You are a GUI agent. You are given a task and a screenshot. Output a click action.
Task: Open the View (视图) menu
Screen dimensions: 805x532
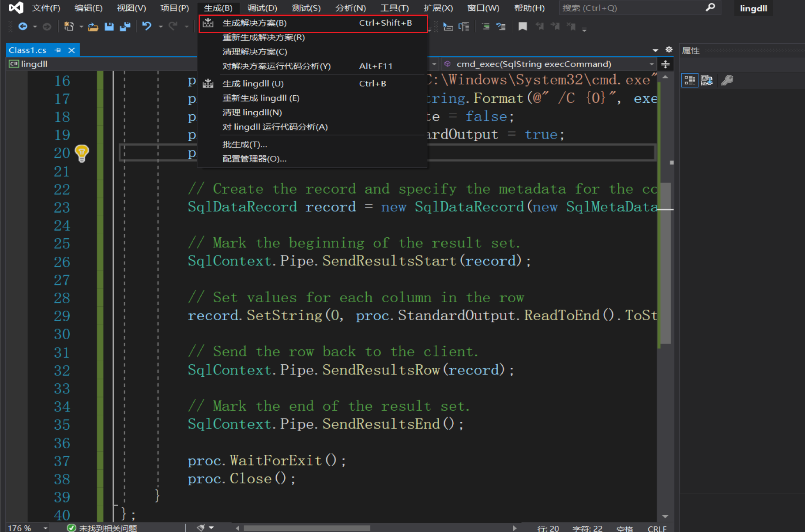131,8
